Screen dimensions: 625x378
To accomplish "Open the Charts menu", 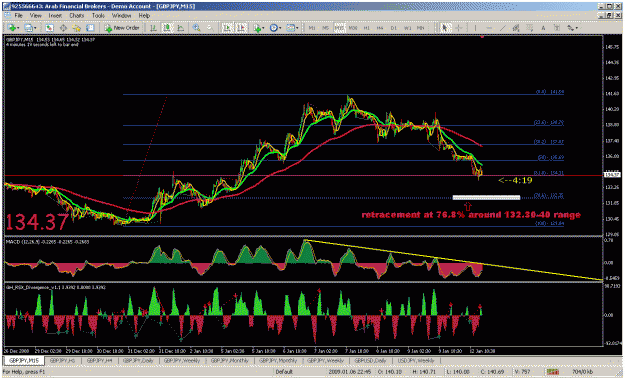I will 77,16.
